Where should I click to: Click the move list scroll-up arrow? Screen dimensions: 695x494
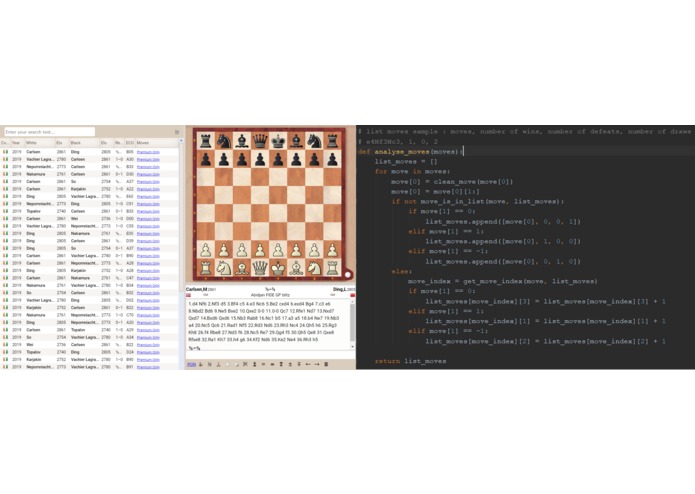click(x=353, y=302)
